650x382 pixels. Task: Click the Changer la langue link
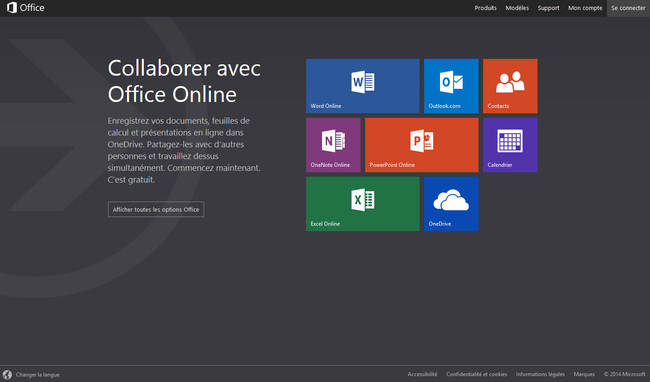[38, 375]
